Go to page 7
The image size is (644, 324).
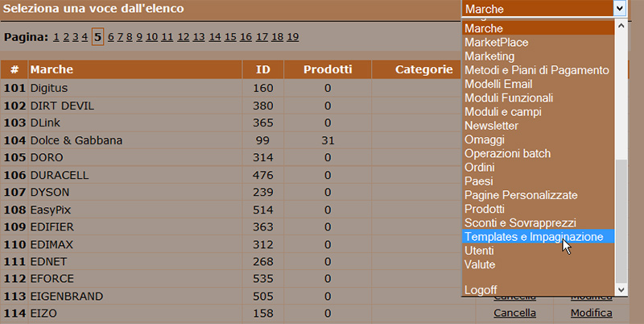tap(120, 37)
